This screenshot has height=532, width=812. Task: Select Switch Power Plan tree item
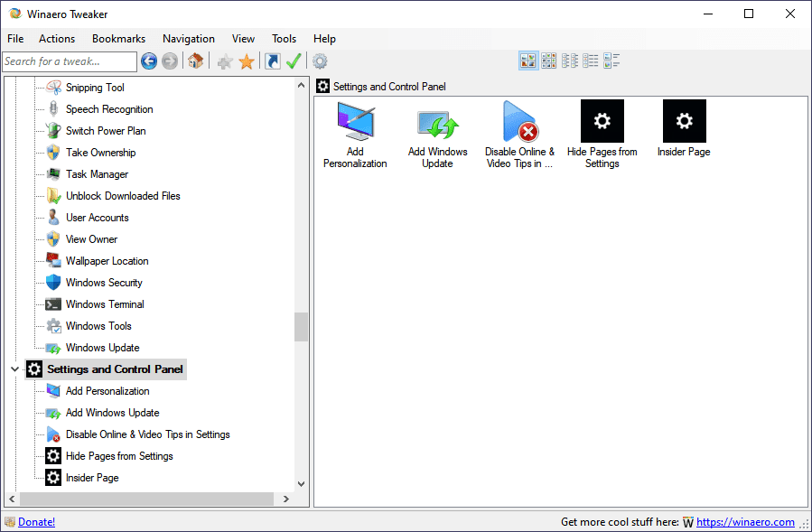(106, 131)
